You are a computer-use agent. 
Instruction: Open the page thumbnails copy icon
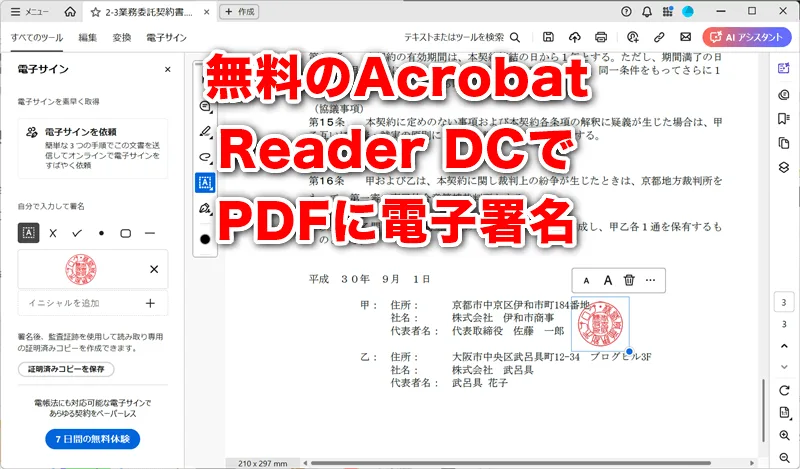(x=784, y=143)
